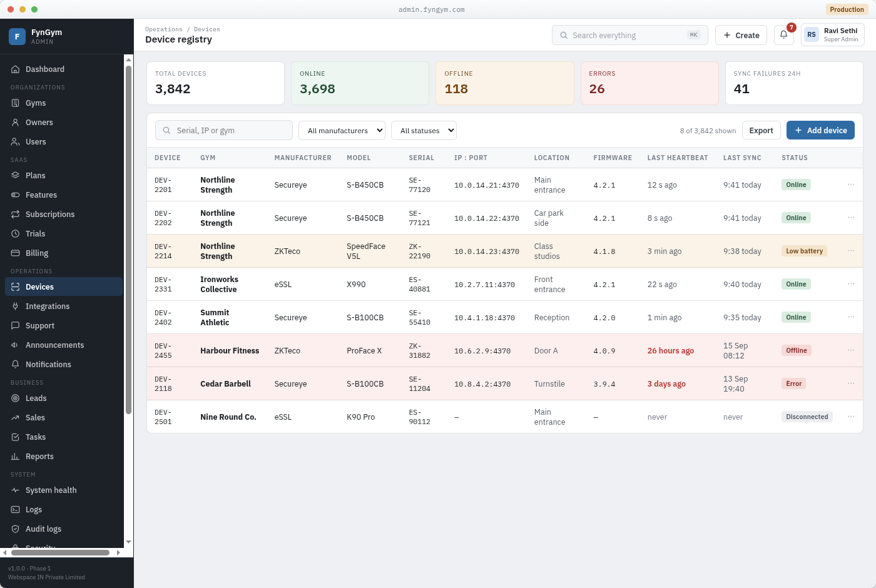Open Ravi Sethi profile menu

coord(832,35)
